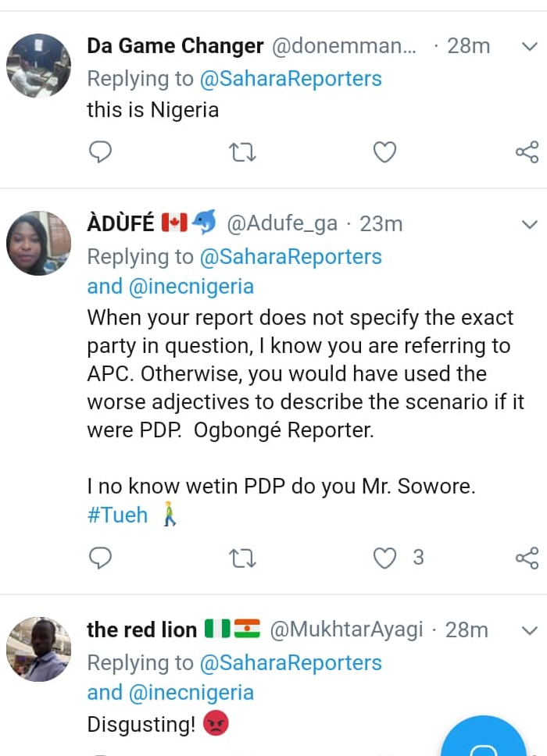Retweet Da Game Changer's tweet
547x756 pixels.
[x=242, y=152]
